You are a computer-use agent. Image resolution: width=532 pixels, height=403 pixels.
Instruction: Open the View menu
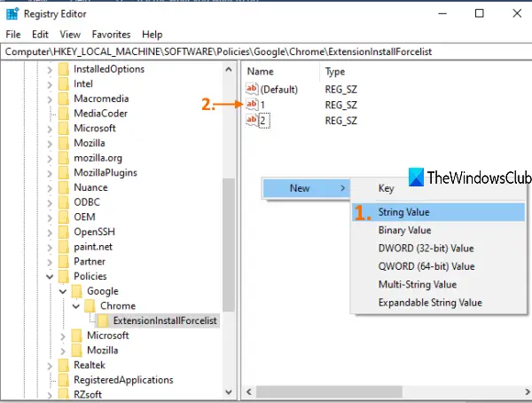tap(70, 35)
